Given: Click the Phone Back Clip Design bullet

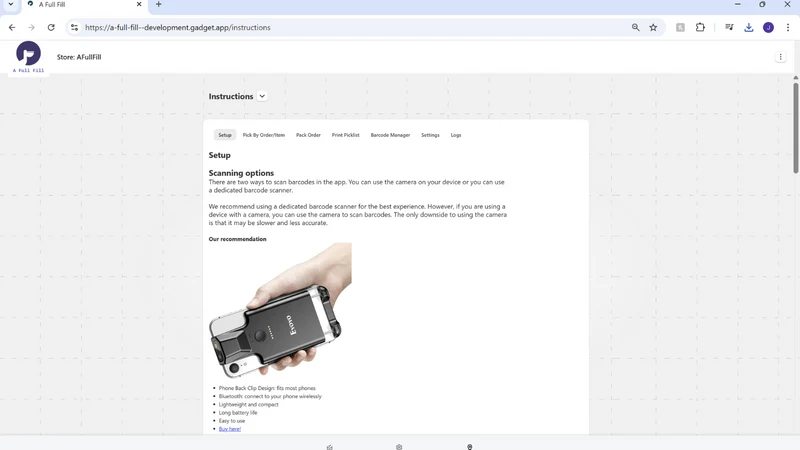Looking at the screenshot, I should click(x=267, y=388).
